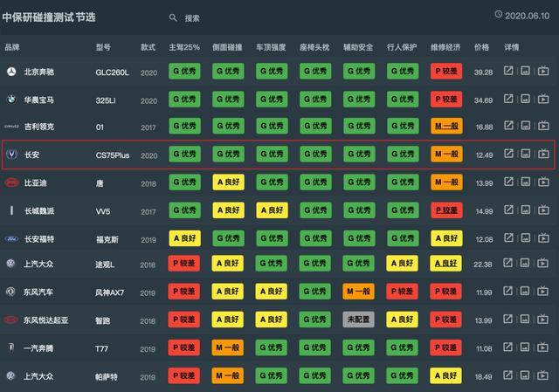Click price 12.49 in CS75Plus row
This screenshot has height=392, width=559.
click(484, 155)
